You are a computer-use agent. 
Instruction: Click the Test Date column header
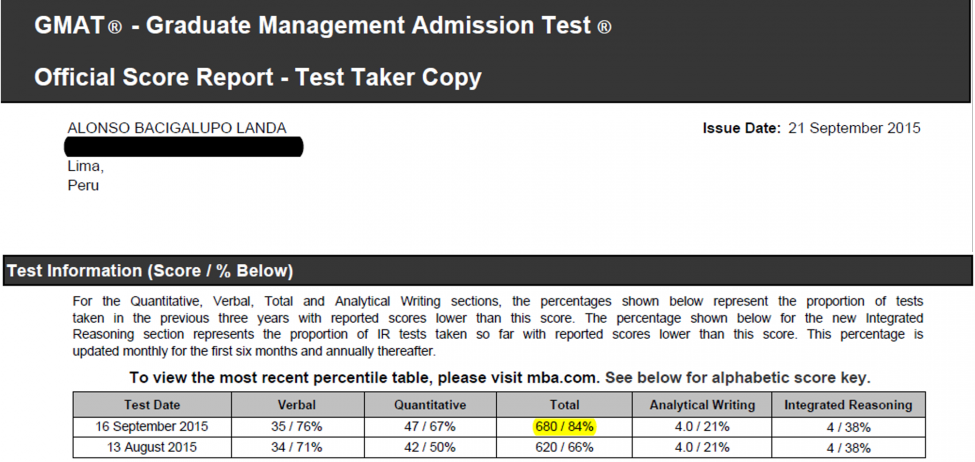click(x=152, y=405)
